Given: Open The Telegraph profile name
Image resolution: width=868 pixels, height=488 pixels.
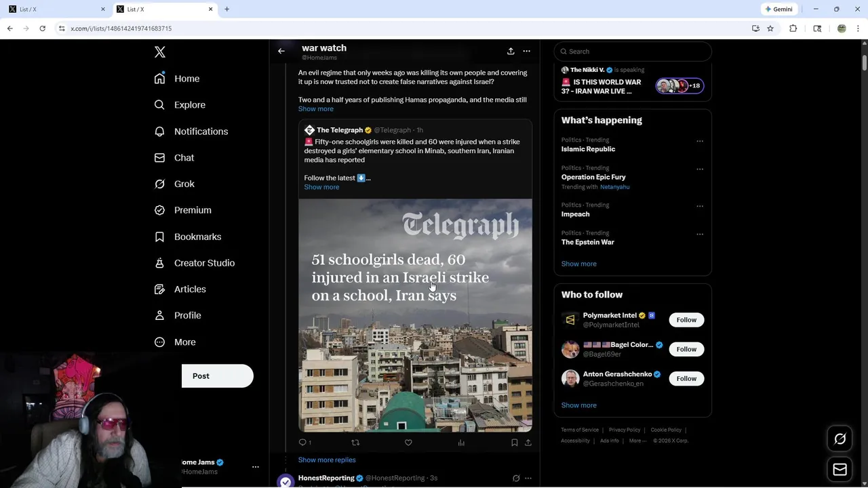Looking at the screenshot, I should (x=340, y=130).
